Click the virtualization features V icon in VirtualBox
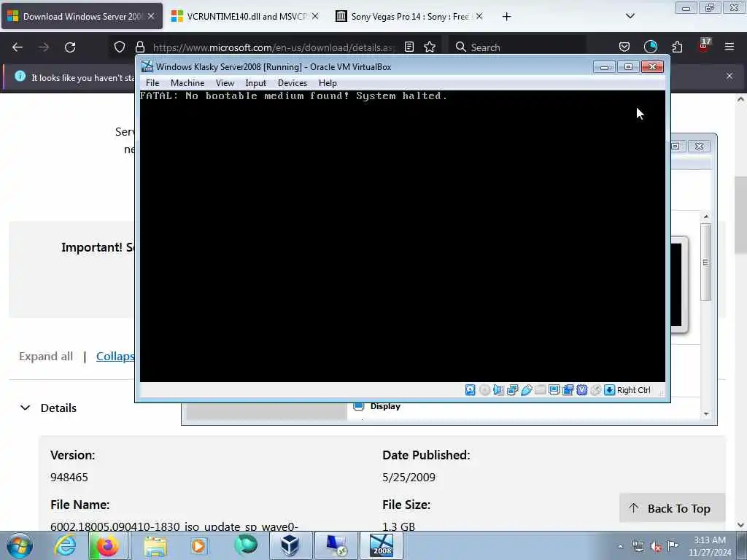Viewport: 747px width, 560px height. coord(581,390)
